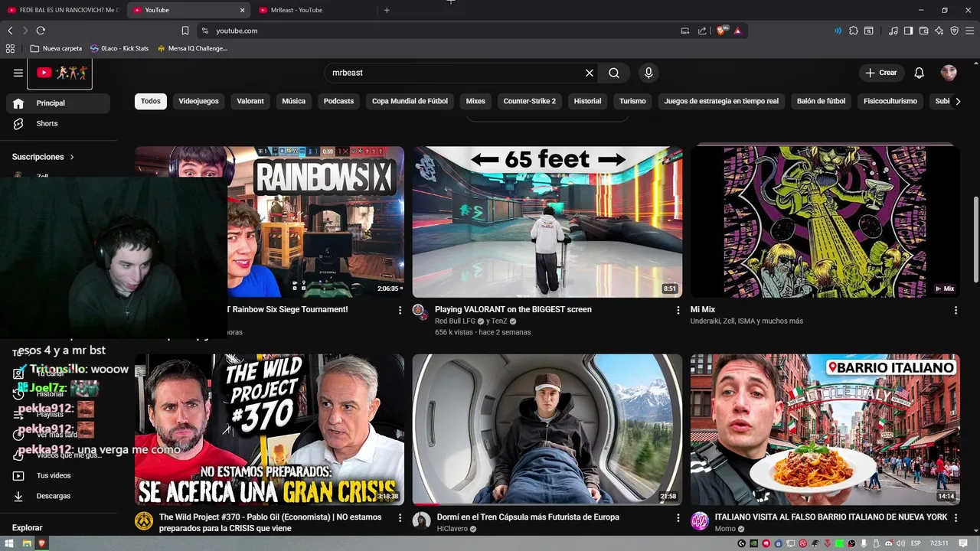980x551 pixels.
Task: Open 0Laco - Kick Stats bookmark
Action: (119, 48)
